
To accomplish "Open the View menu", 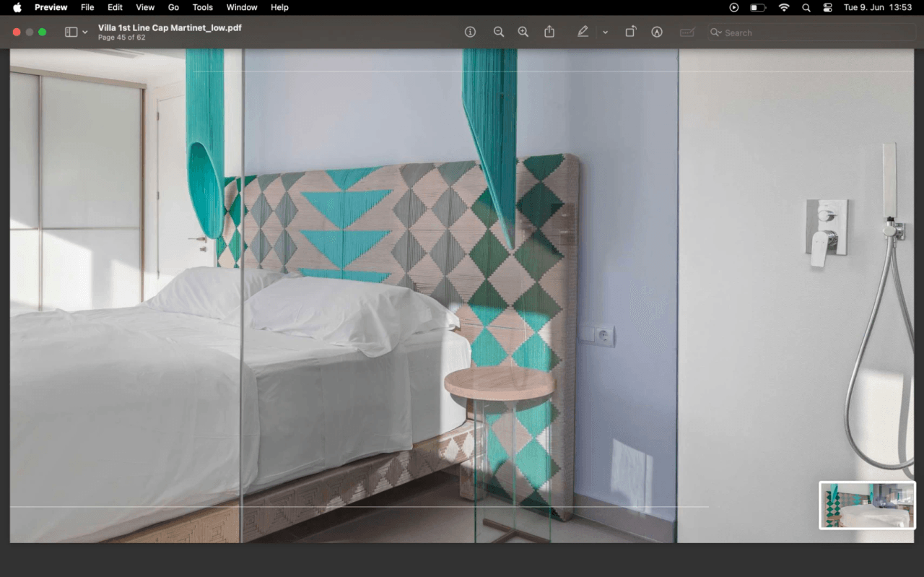I will pos(145,7).
